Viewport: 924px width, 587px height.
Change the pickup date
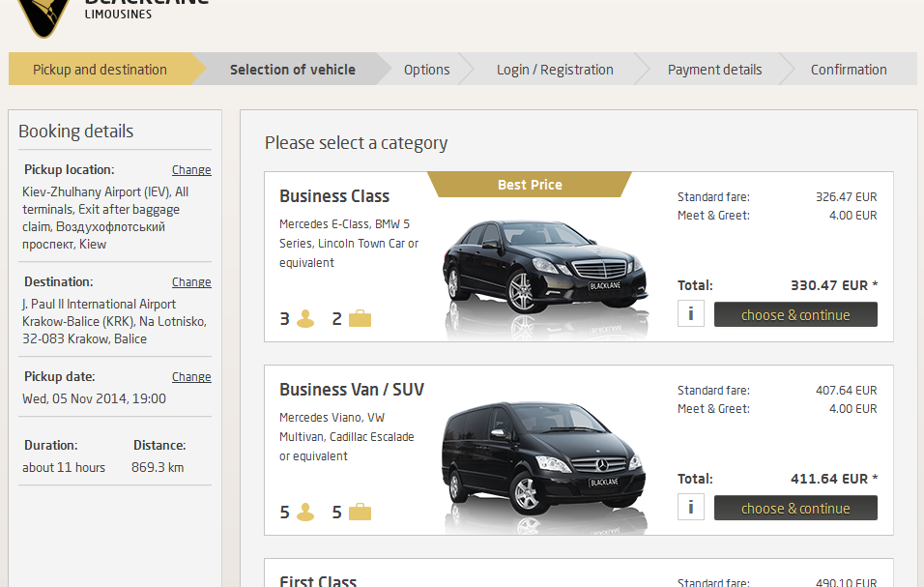[191, 376]
